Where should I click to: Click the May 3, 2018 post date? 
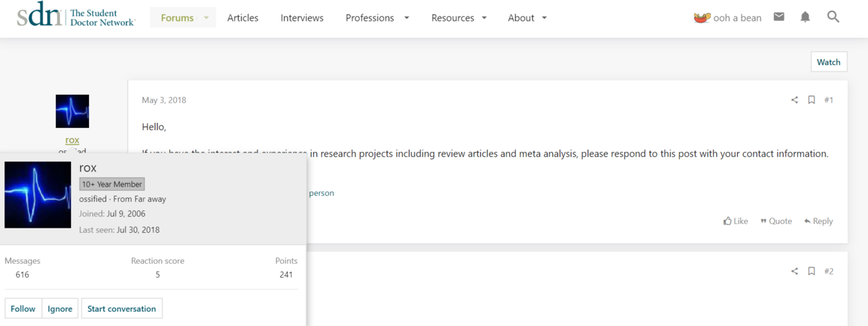pyautogui.click(x=163, y=100)
